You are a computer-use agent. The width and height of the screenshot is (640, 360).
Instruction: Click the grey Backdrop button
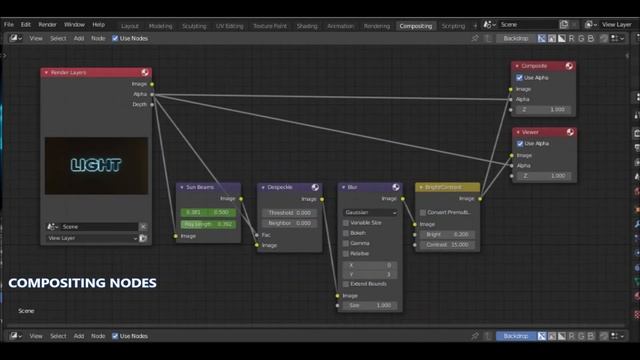(x=516, y=38)
